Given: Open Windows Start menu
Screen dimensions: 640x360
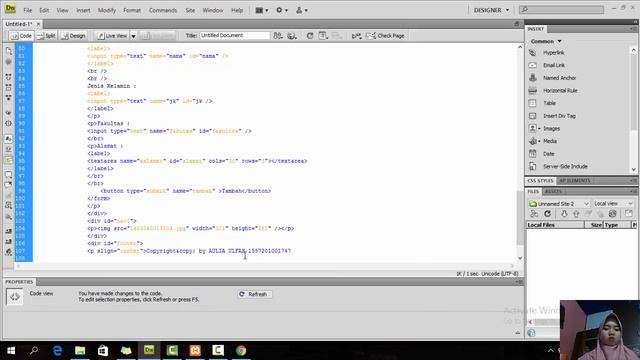Looking at the screenshot, I should point(11,350).
